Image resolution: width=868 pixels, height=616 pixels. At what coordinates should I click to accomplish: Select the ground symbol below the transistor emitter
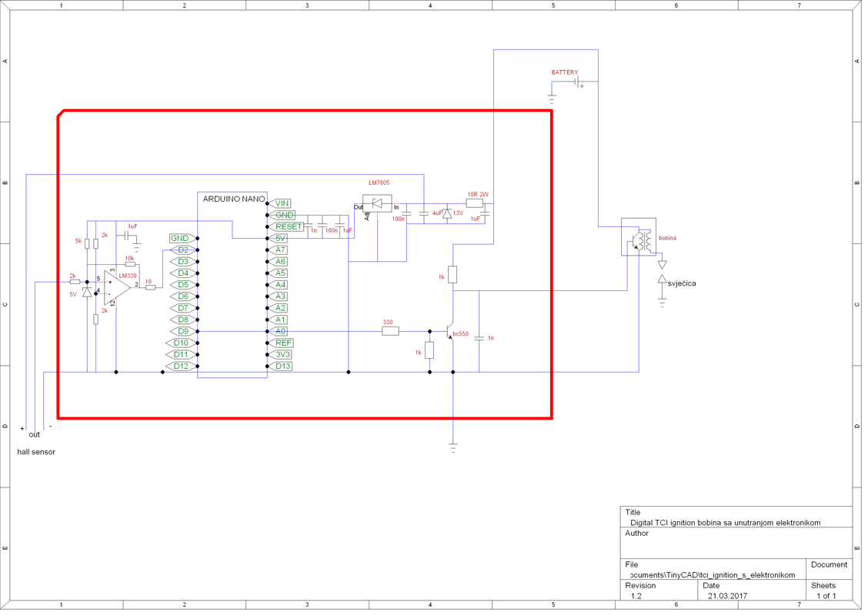tap(452, 449)
